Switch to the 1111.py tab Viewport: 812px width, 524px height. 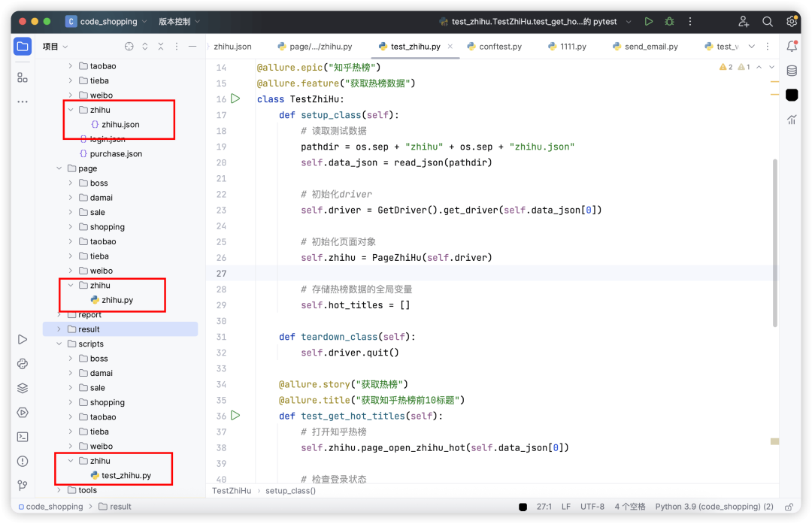567,47
